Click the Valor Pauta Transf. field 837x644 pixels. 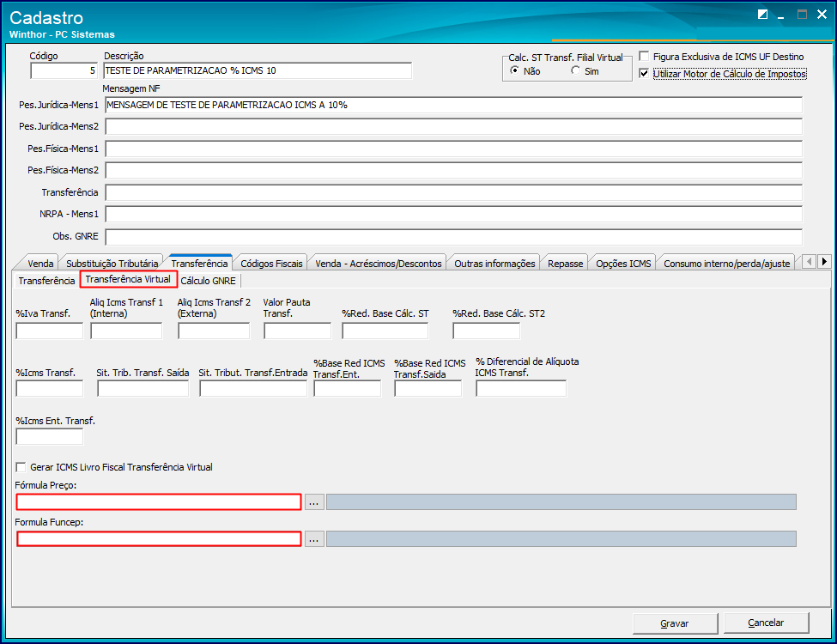pos(297,331)
